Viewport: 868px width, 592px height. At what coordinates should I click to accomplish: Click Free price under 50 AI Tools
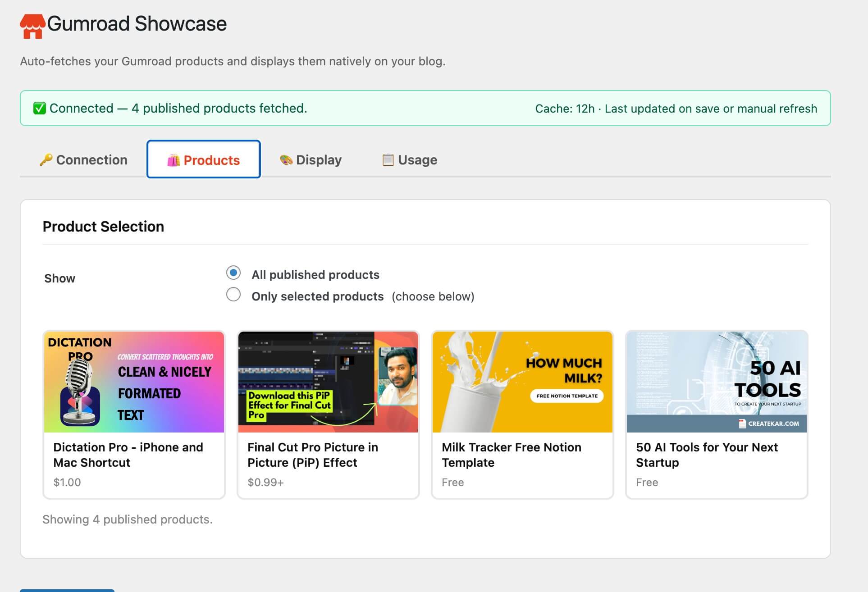pyautogui.click(x=647, y=483)
